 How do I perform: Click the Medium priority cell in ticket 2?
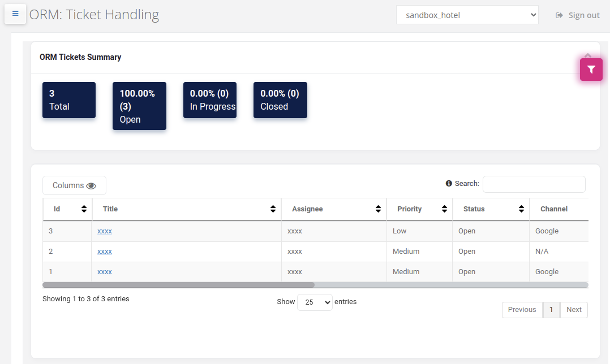419,252
